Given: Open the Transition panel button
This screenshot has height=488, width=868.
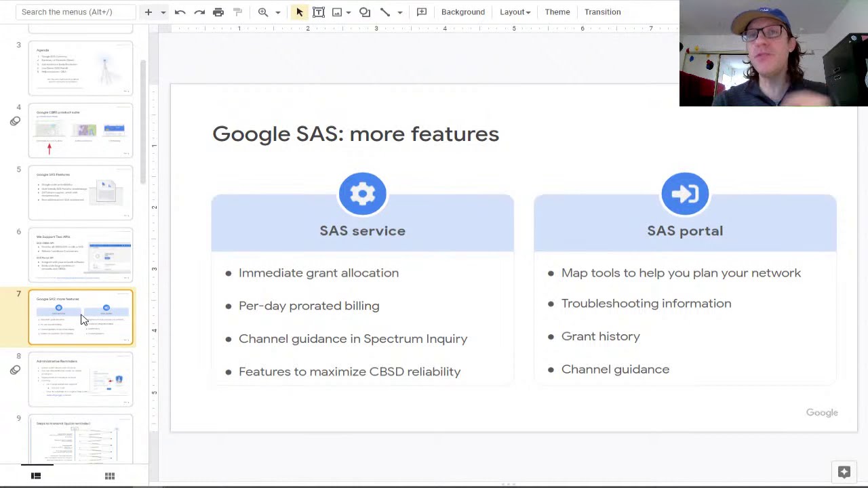Looking at the screenshot, I should coord(602,12).
